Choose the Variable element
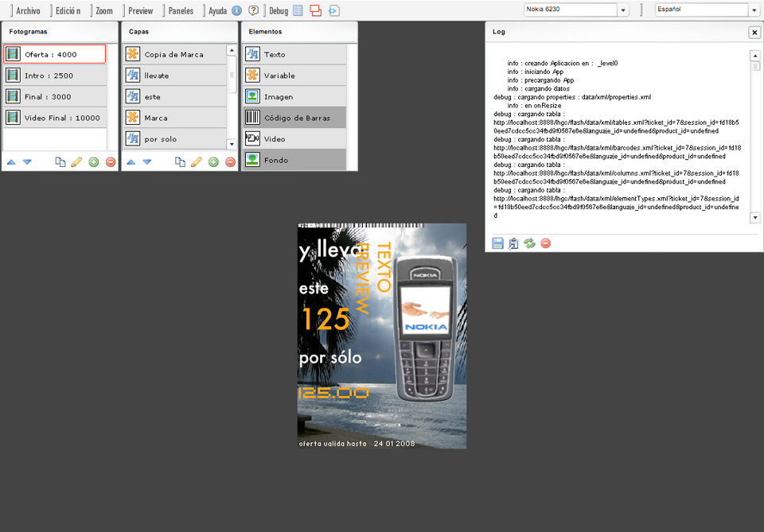Viewport: 764px width, 532px height. coord(294,76)
